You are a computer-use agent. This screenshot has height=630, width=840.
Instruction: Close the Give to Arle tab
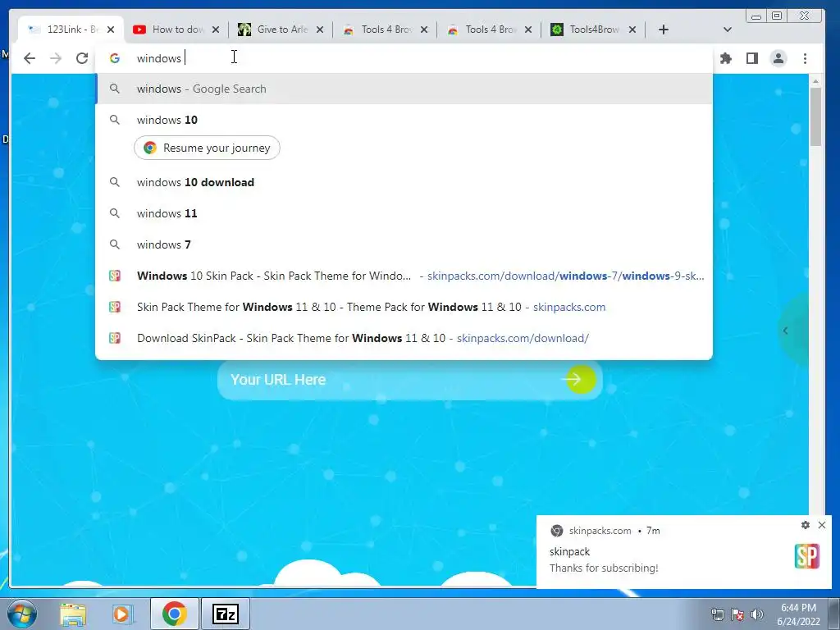pos(320,30)
